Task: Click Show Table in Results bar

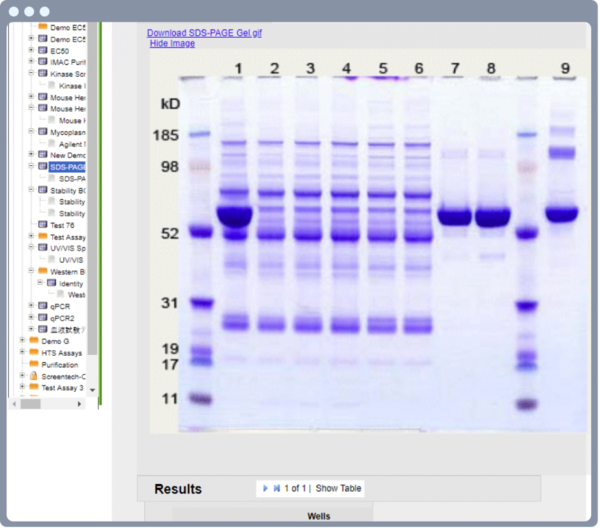Action: 339,488
